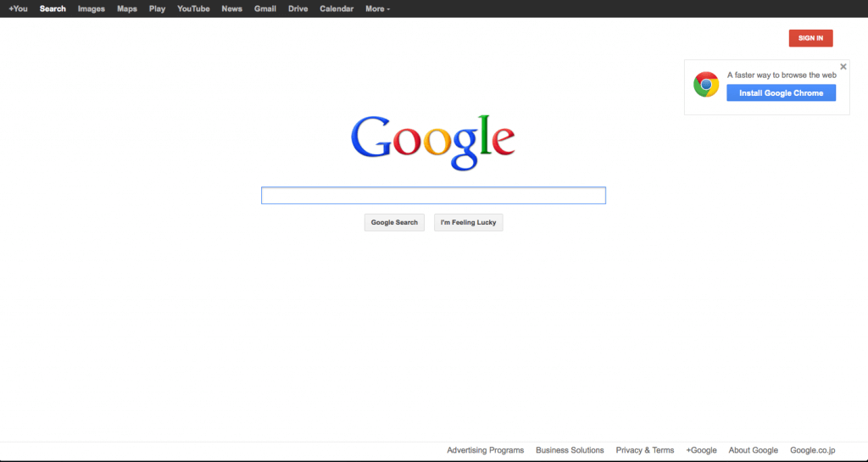
Task: Click the I'm Feeling Lucky button
Action: coord(468,222)
